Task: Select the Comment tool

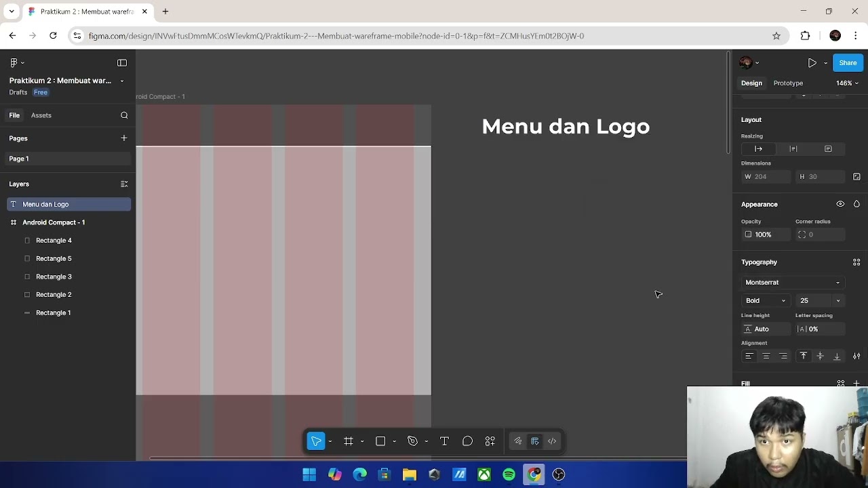Action: pos(467,441)
